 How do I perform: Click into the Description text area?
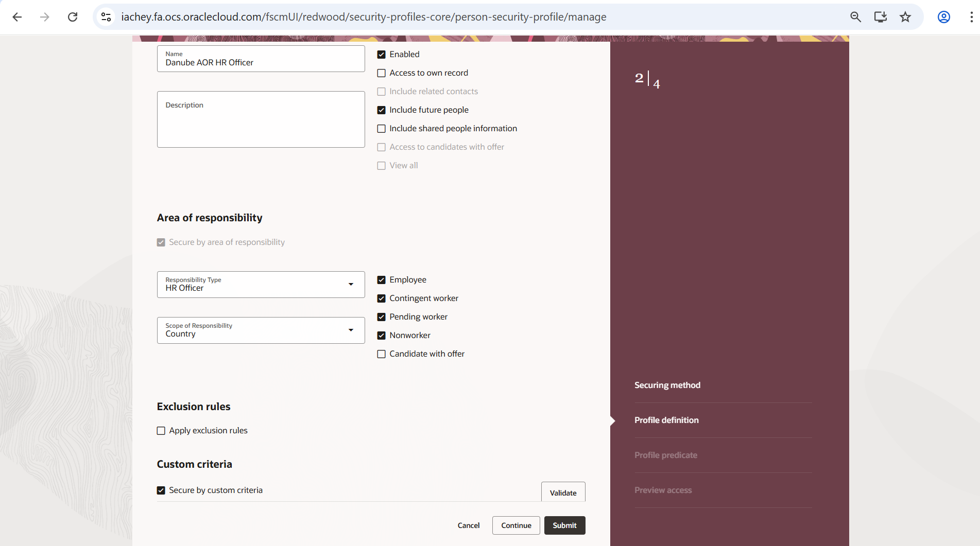[261, 119]
